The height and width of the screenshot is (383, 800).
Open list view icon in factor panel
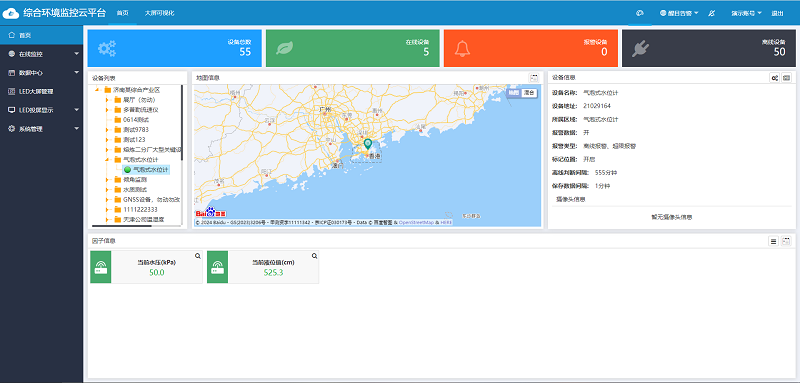[773, 241]
